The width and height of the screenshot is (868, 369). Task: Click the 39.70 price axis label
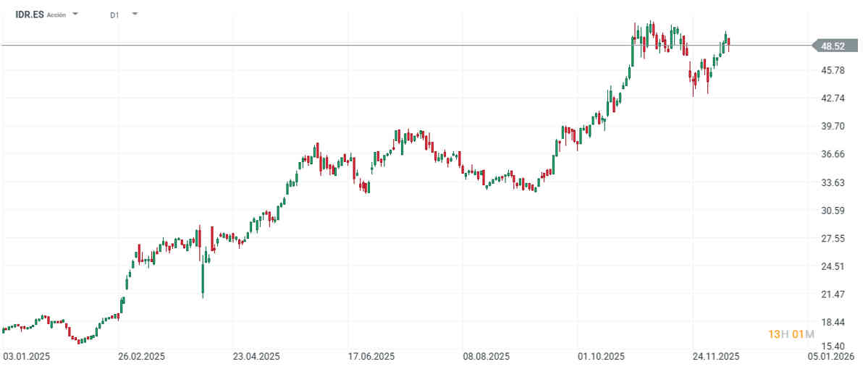pos(833,126)
